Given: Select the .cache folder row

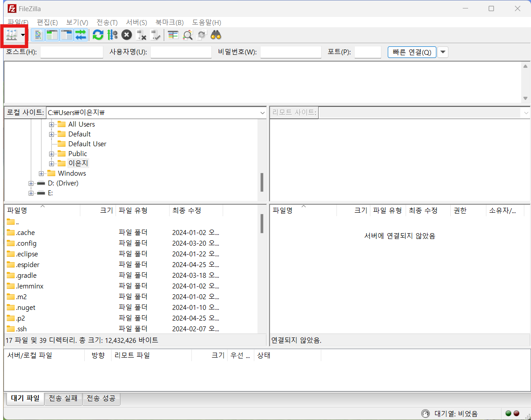Looking at the screenshot, I should click(x=131, y=232).
